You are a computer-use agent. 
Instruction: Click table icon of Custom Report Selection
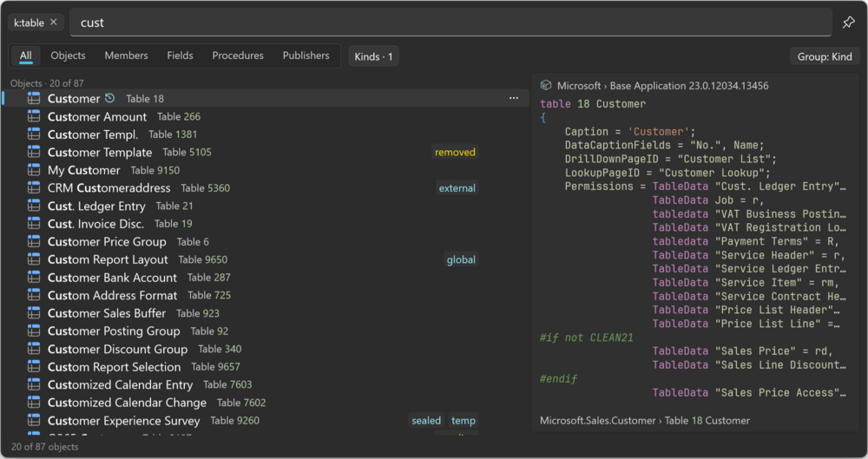pyautogui.click(x=34, y=366)
